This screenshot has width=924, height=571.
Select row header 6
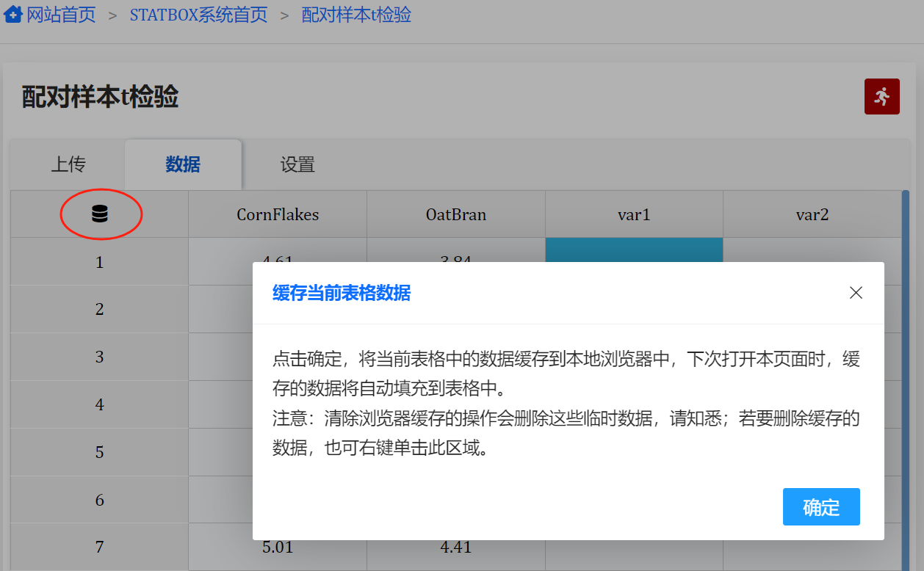(x=100, y=500)
